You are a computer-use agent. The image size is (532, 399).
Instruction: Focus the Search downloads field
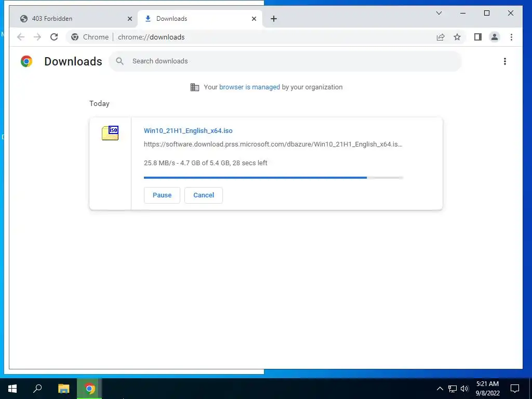[285, 61]
